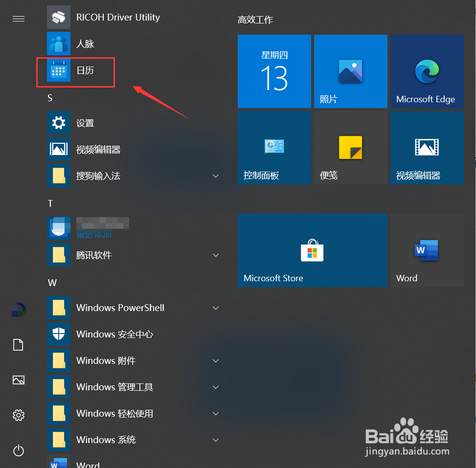The width and height of the screenshot is (476, 468).
Task: Launch the 日历 calendar app icon
Action: [x=59, y=70]
